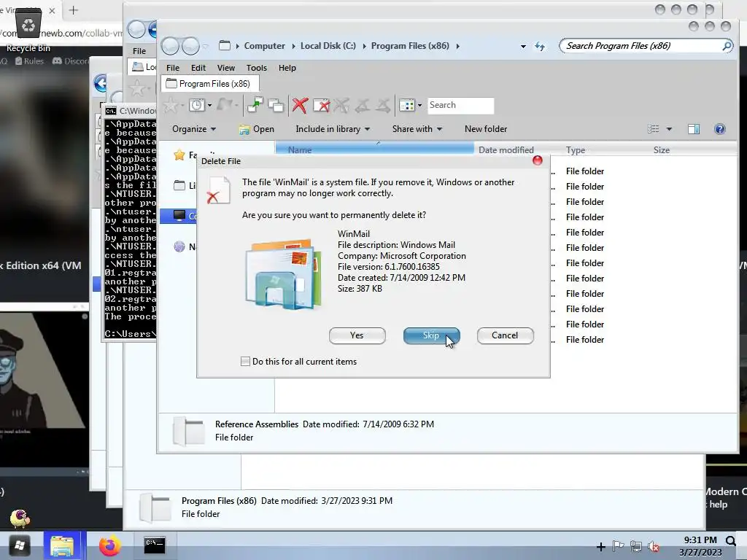Sort by Name column header
The height and width of the screenshot is (560, 747).
point(374,150)
